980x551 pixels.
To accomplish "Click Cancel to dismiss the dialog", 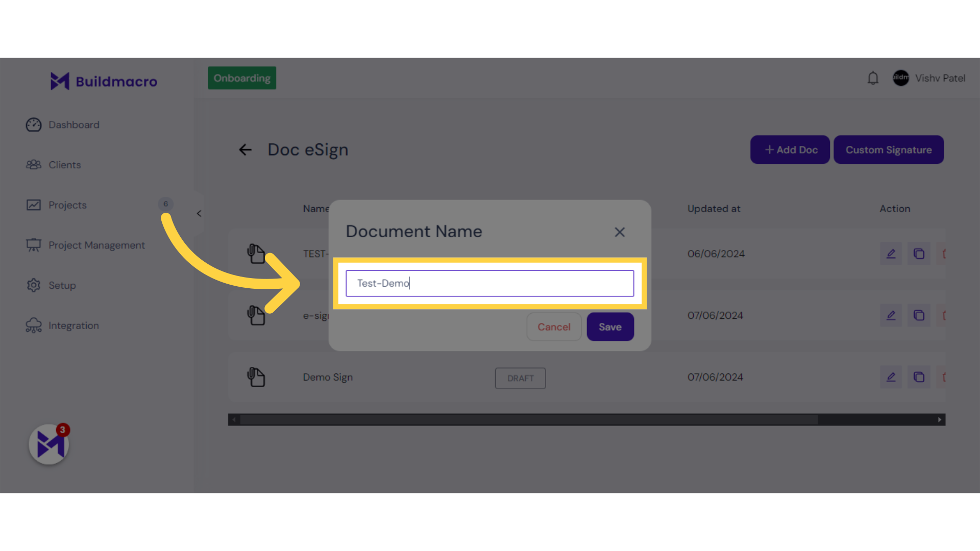I will coord(554,327).
